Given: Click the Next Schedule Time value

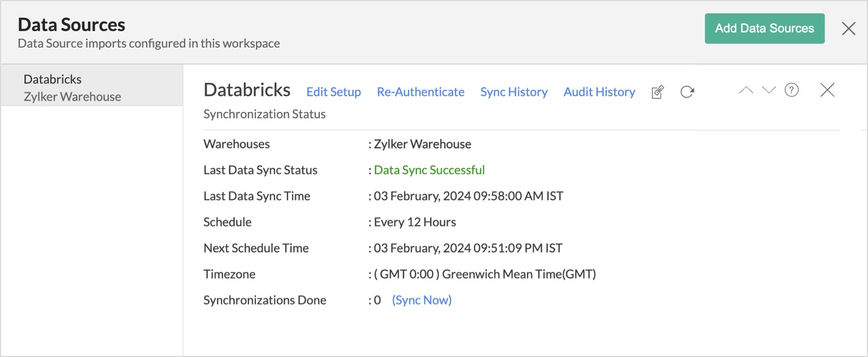Looking at the screenshot, I should (x=468, y=248).
